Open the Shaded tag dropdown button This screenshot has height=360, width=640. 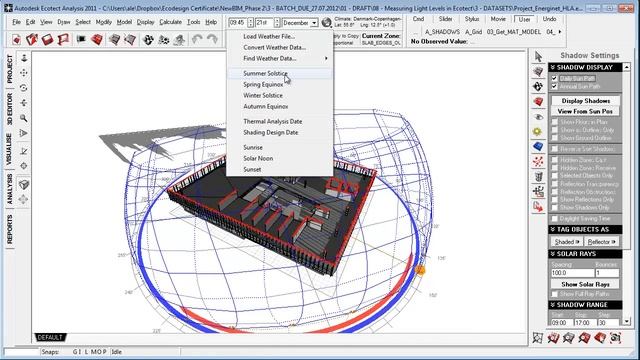click(x=567, y=242)
